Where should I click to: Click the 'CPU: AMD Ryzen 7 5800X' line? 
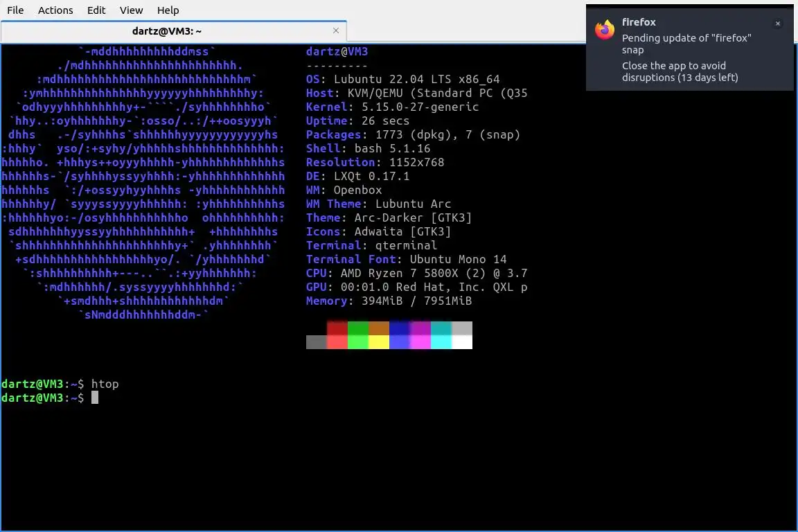(x=416, y=274)
